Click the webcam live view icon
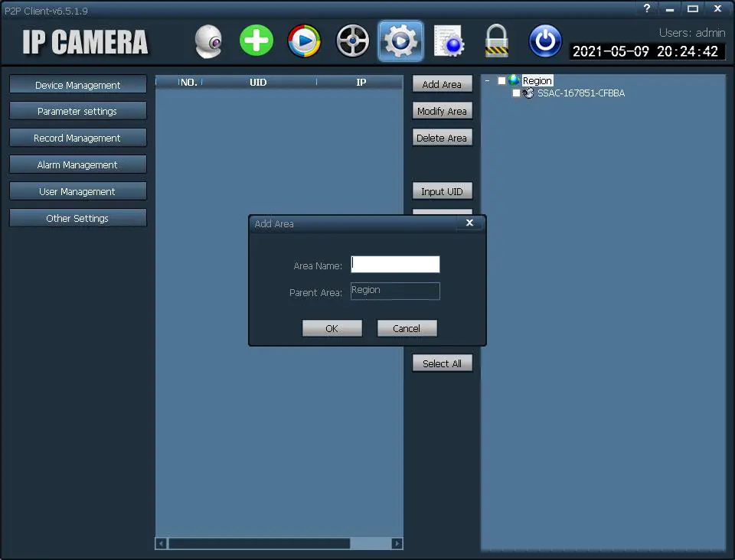This screenshot has height=560, width=735. point(207,41)
